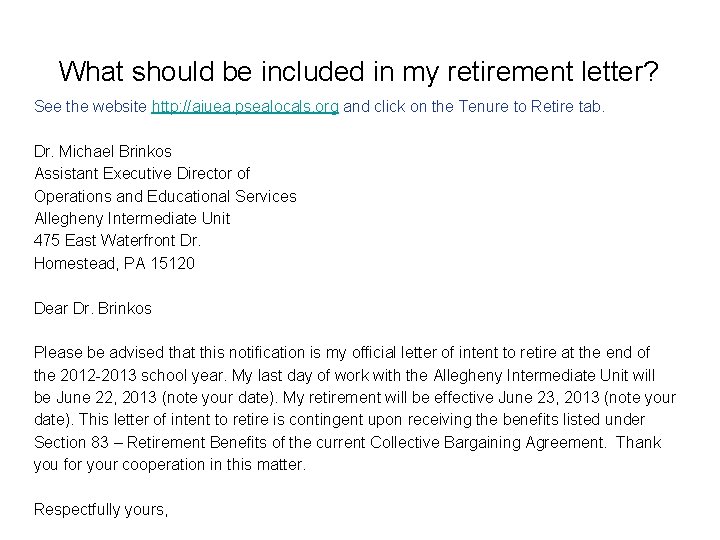This screenshot has width=720, height=540.
Task: Click the 'letter of intent to retire is contingent' text
Action: [237, 420]
